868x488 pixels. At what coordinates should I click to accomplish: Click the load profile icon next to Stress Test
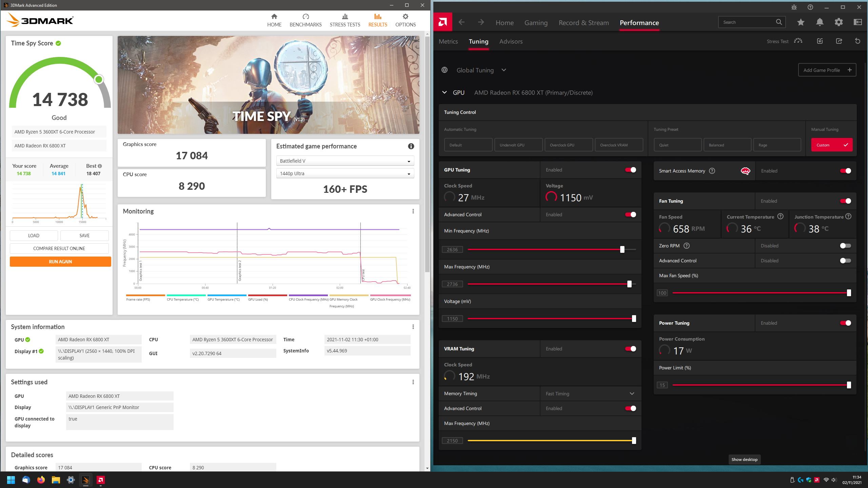(820, 41)
